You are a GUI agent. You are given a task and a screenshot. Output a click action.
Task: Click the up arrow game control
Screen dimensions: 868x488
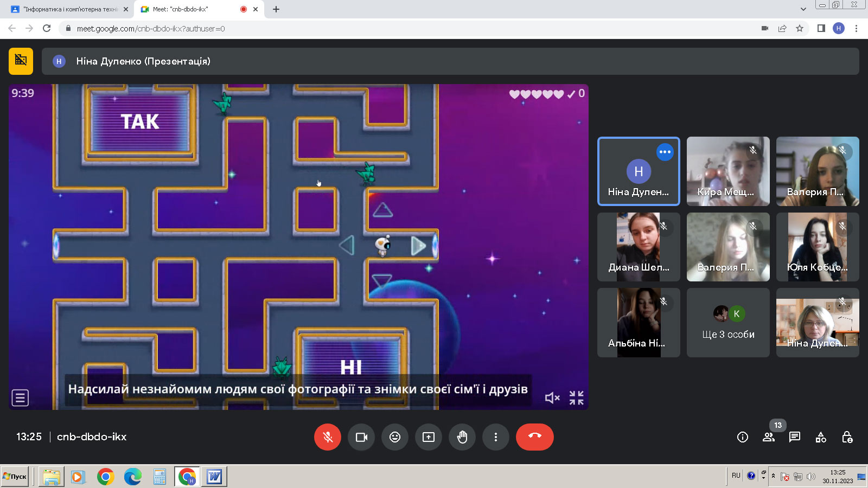click(x=382, y=210)
